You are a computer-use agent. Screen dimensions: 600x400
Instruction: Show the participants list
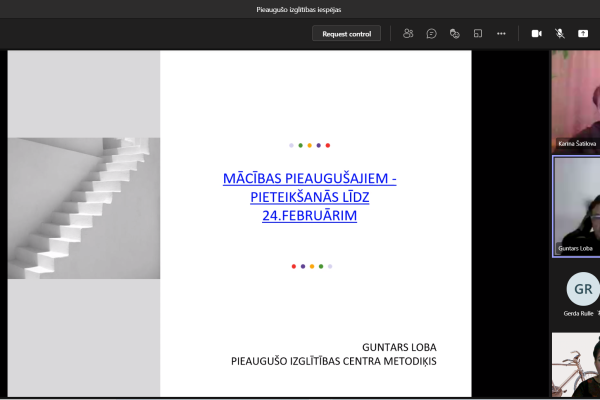[x=408, y=34]
